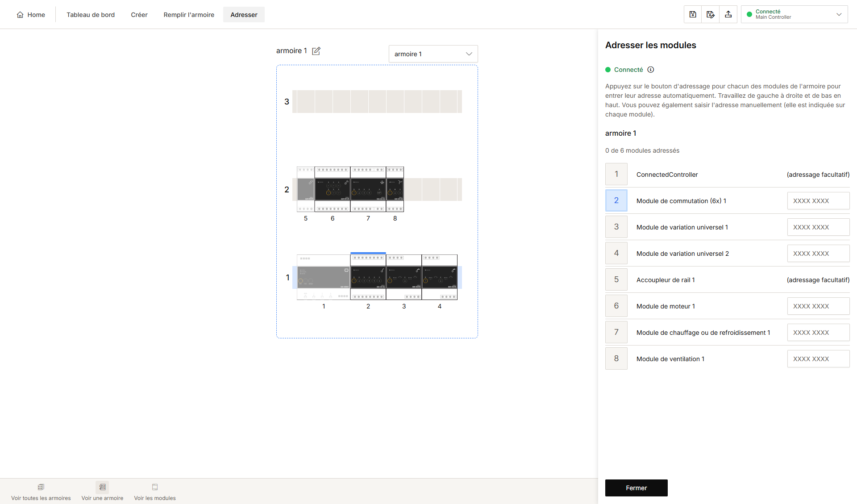Click the Voir toutes les armoires icon
This screenshot has width=857, height=504.
point(41,487)
